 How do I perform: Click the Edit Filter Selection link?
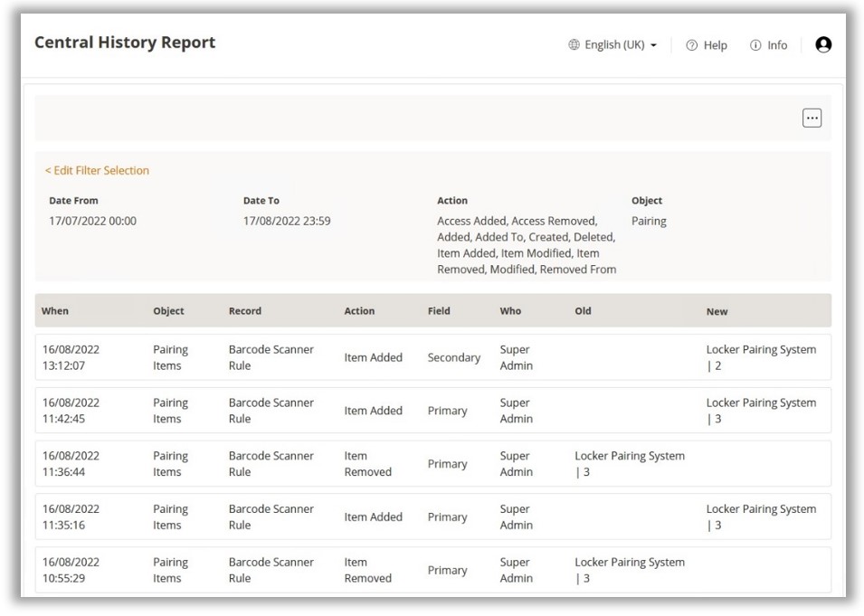(97, 170)
